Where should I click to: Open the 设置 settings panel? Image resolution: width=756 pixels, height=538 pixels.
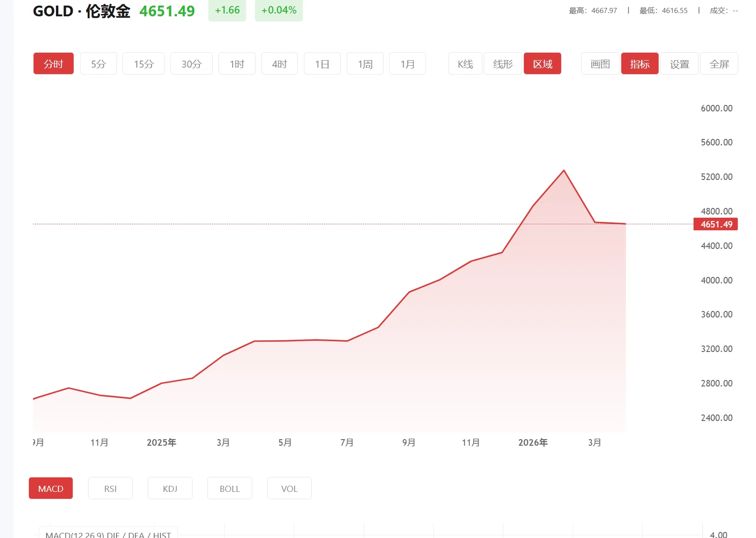coord(679,63)
